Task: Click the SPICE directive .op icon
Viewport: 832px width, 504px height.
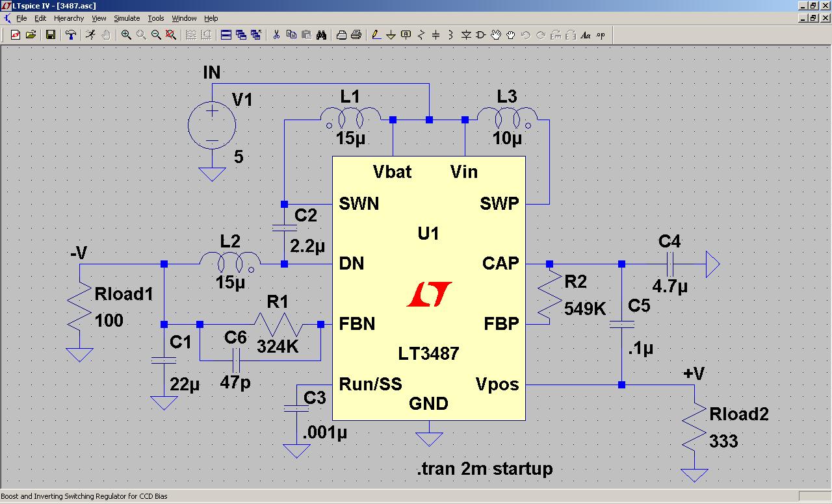Action: pos(601,35)
